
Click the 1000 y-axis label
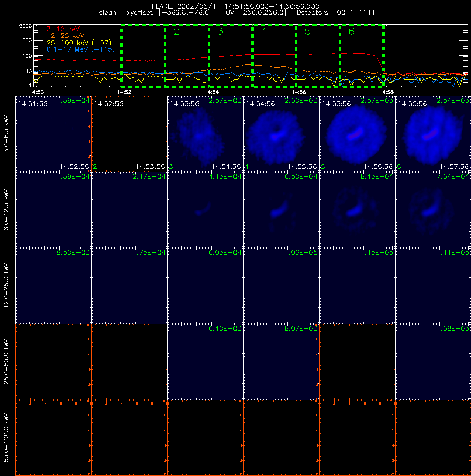(25, 41)
